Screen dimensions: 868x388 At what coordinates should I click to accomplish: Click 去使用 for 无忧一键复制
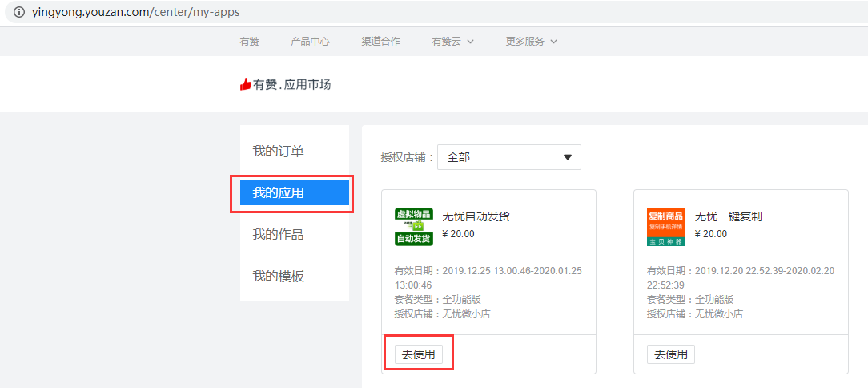coord(671,354)
